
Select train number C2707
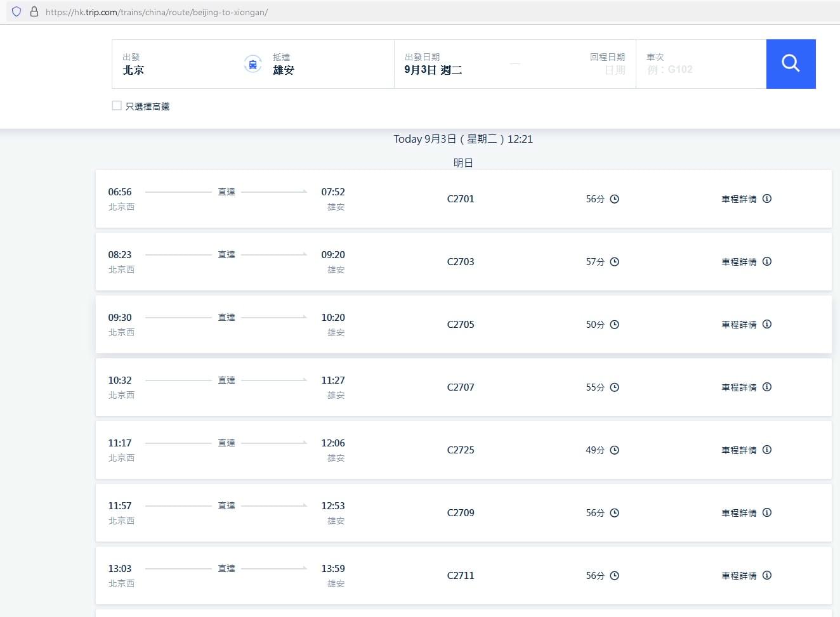tap(461, 387)
